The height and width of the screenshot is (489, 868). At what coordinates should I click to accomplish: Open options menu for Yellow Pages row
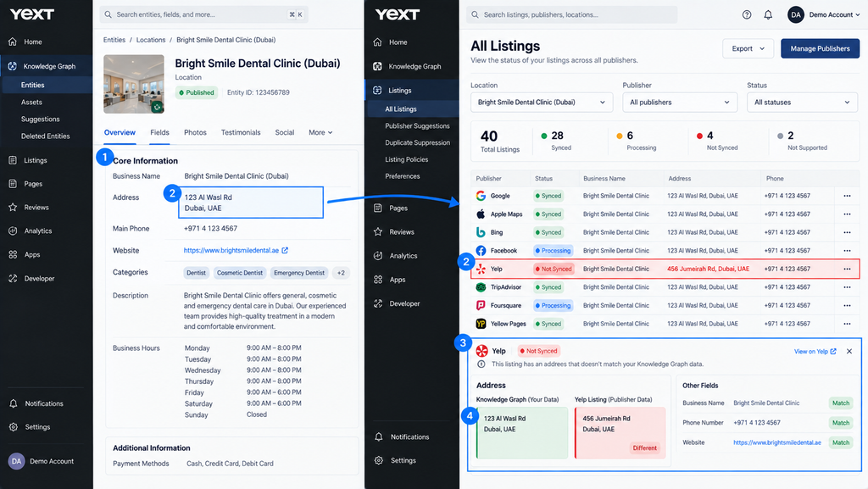(x=847, y=324)
